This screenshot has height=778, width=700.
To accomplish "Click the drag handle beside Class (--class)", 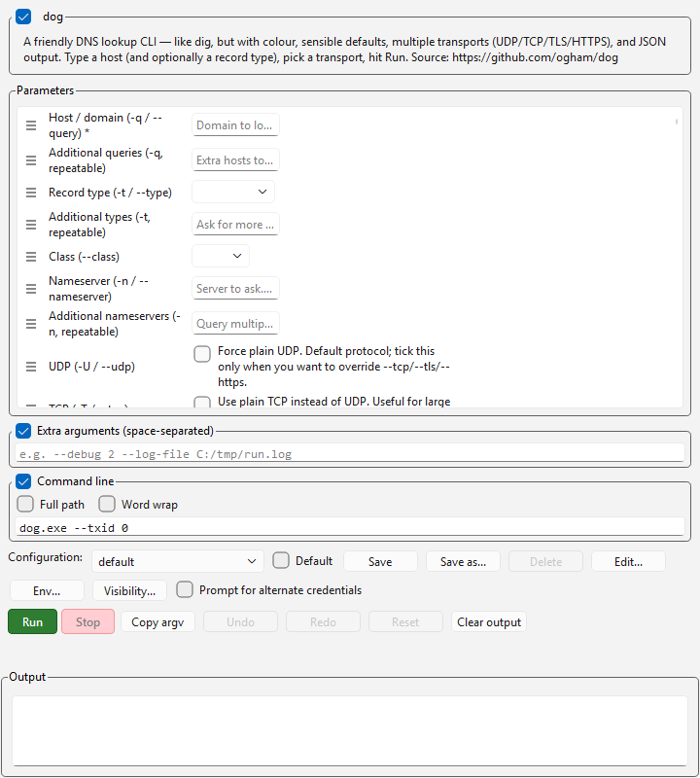I will point(31,257).
